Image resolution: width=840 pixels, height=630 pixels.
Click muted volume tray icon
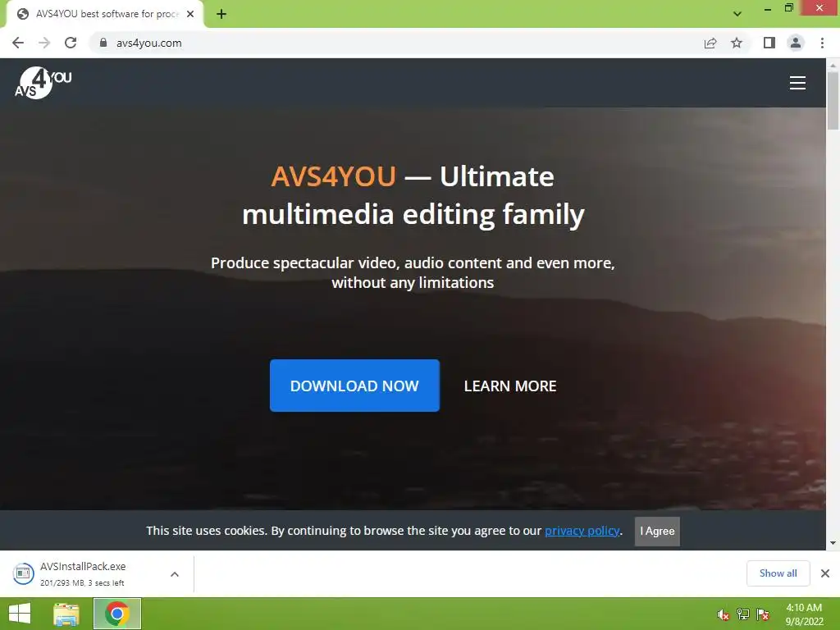[724, 614]
